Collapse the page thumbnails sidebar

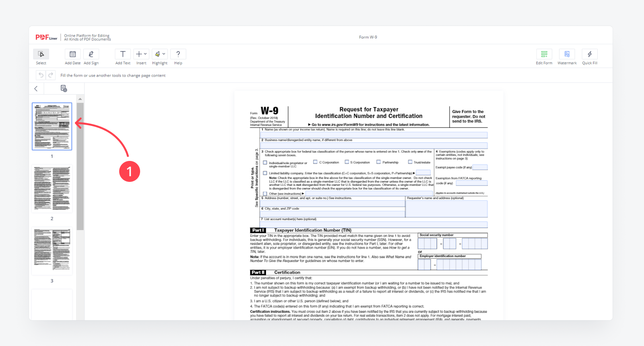36,89
